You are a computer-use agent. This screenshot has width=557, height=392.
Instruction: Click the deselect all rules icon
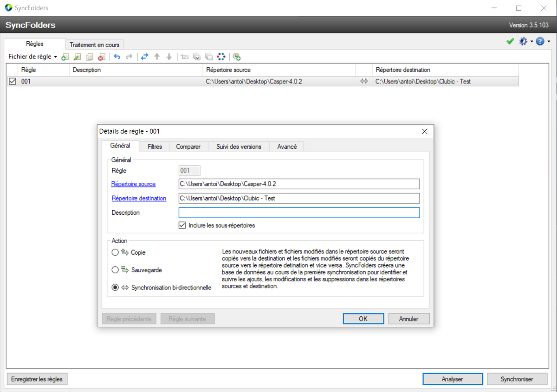tap(209, 57)
